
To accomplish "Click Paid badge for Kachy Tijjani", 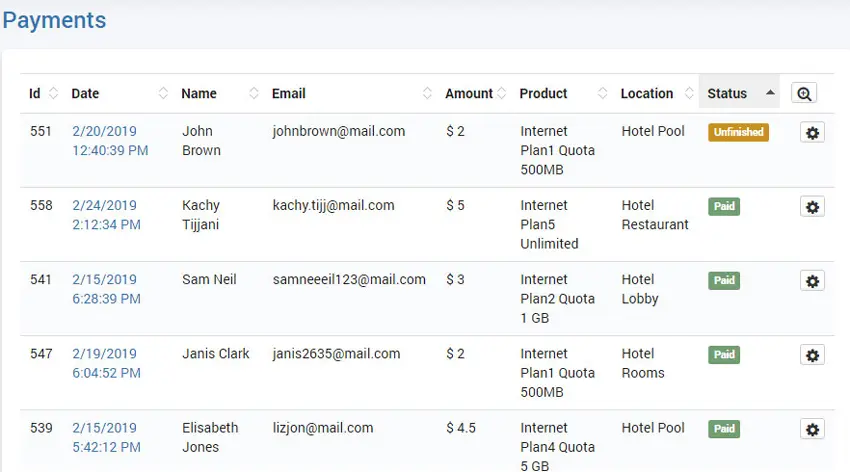I will (724, 206).
